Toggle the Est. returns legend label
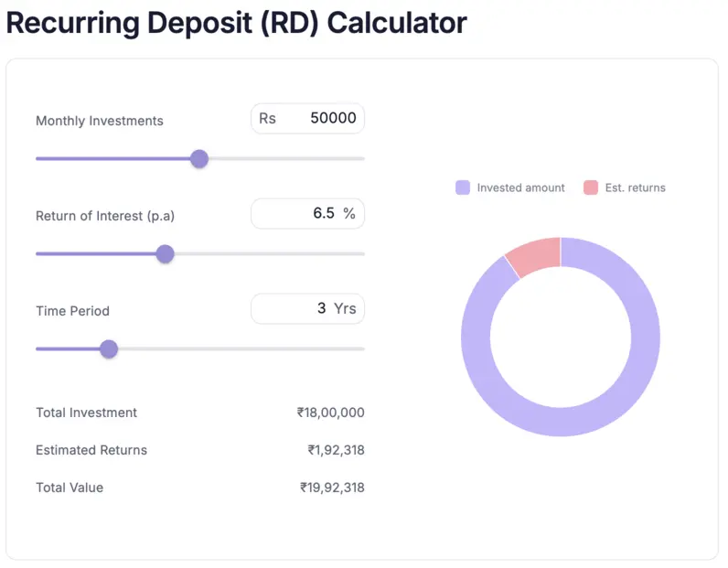Image resolution: width=728 pixels, height=568 pixels. [635, 188]
